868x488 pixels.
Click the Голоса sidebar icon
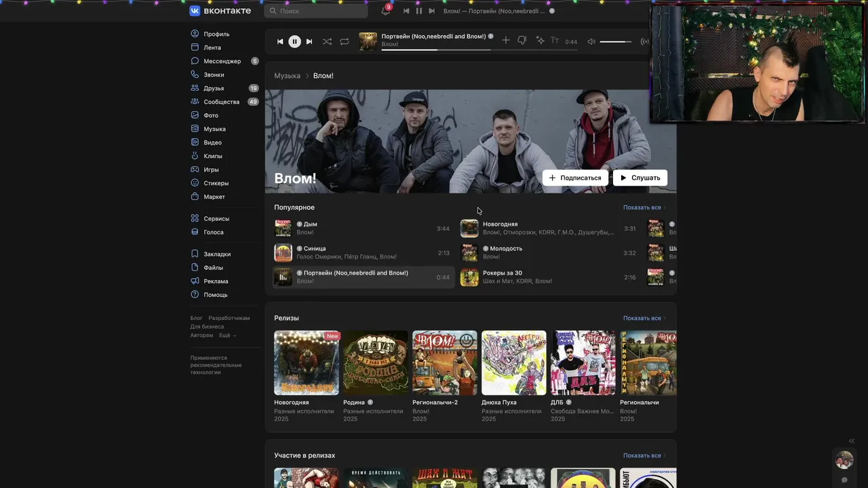tap(195, 232)
